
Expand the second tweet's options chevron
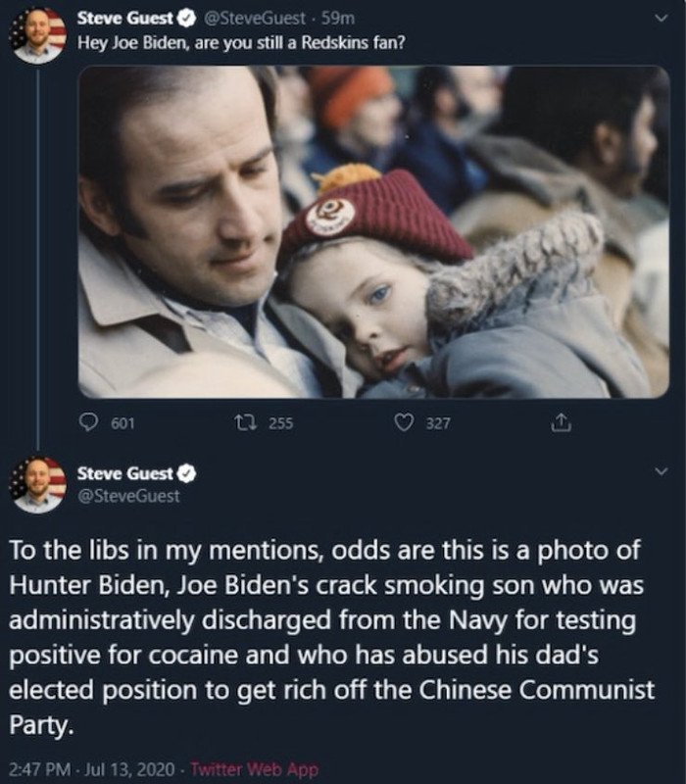661,471
